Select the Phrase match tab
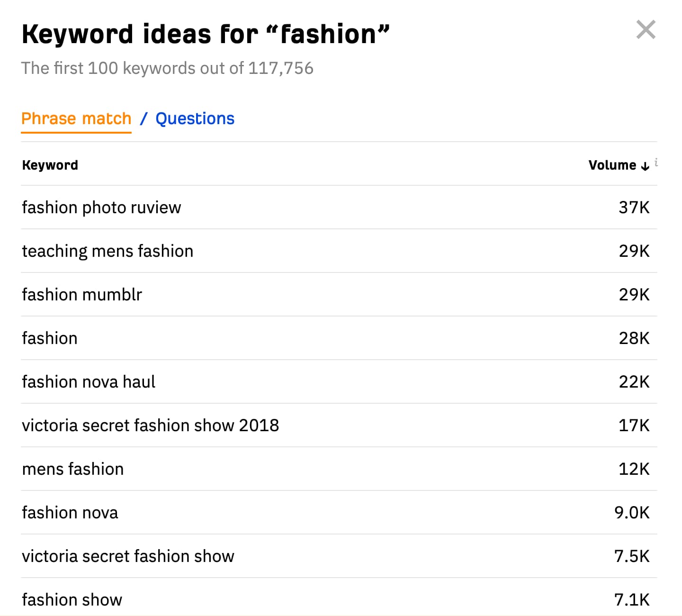Viewport: 682px width, 616px height. tap(76, 118)
